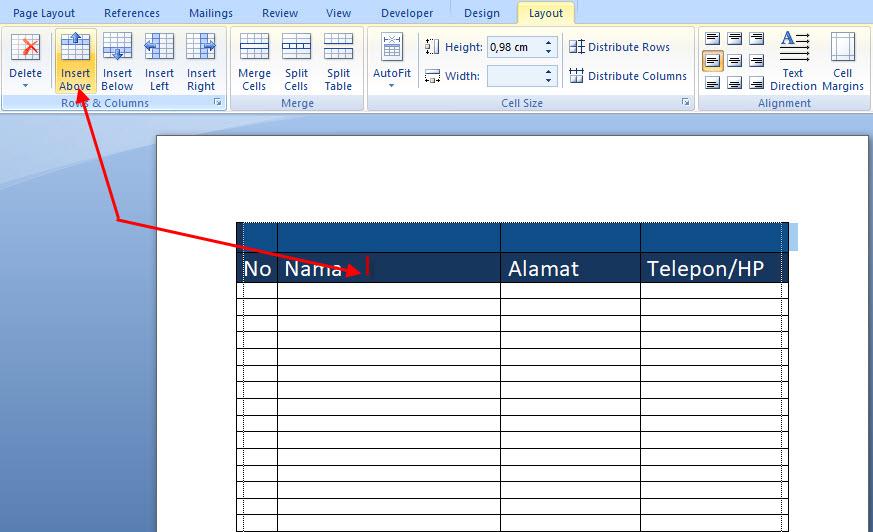Image resolution: width=873 pixels, height=532 pixels.
Task: Align cell text center right
Action: coord(757,61)
